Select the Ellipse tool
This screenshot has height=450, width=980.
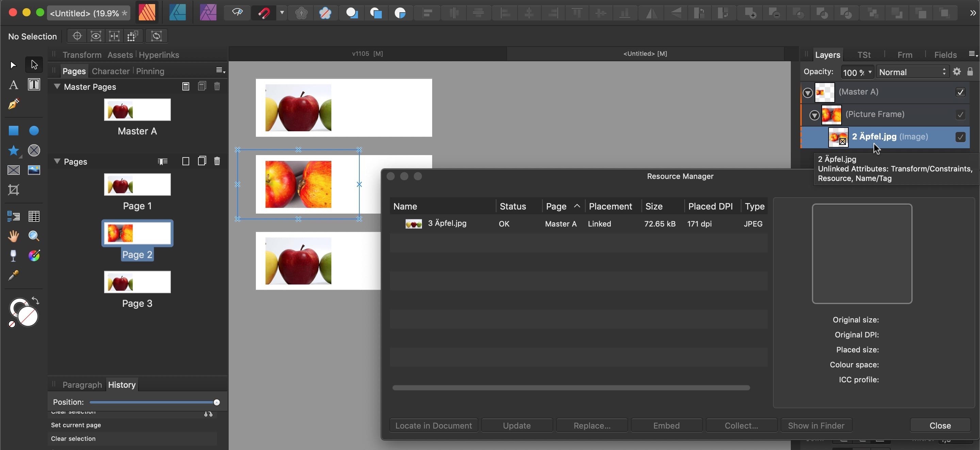(34, 131)
